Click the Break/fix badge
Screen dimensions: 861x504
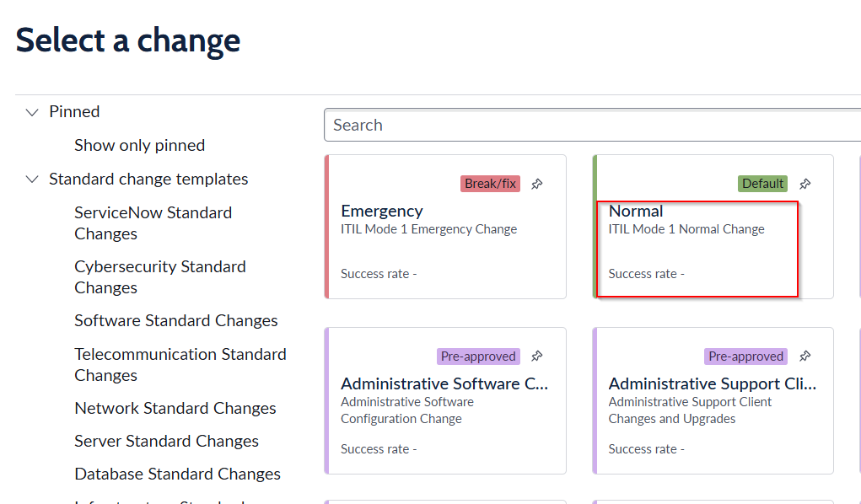pos(490,184)
